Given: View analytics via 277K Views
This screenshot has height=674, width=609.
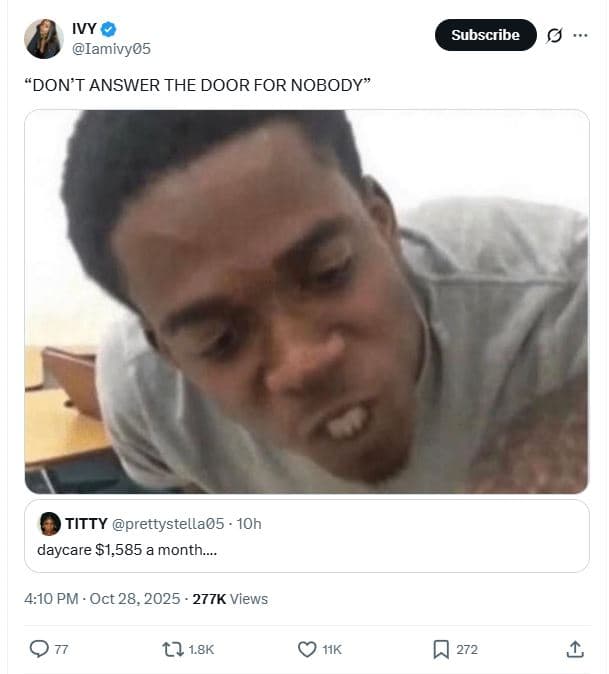Looking at the screenshot, I should (230, 599).
